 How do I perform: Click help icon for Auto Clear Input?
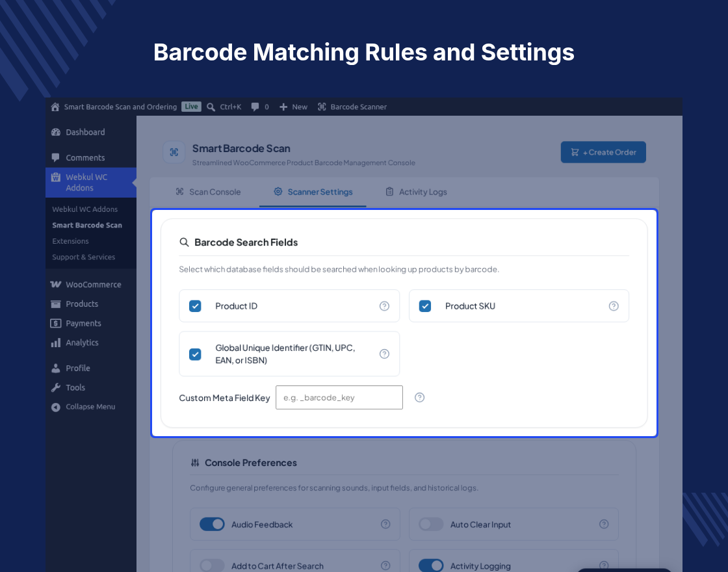(604, 524)
